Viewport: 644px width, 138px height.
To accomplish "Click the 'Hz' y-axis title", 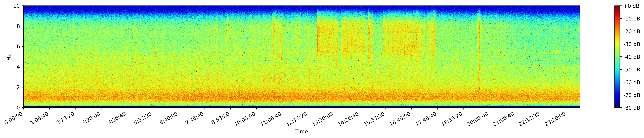I will pyautogui.click(x=9, y=57).
